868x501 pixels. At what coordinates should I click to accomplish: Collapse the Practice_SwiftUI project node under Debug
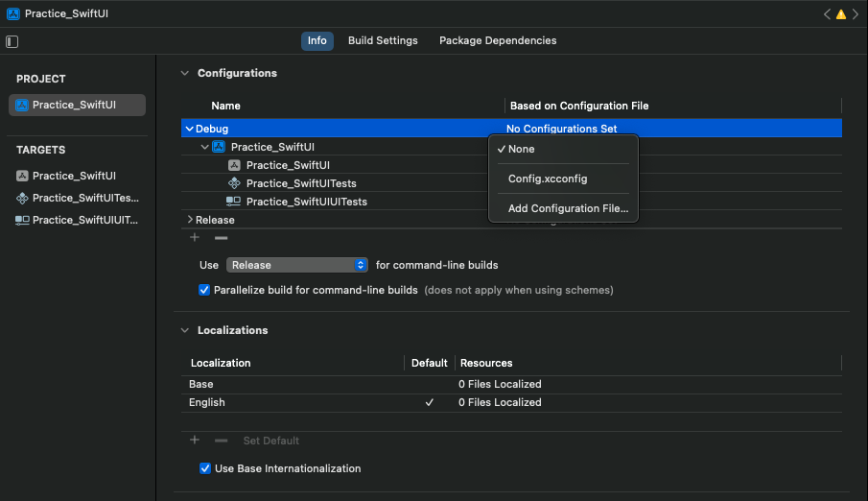coord(205,147)
